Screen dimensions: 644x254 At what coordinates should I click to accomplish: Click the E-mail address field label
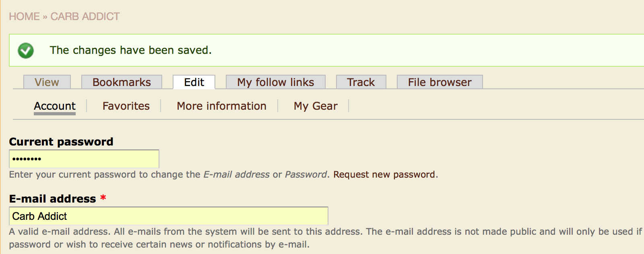point(53,199)
